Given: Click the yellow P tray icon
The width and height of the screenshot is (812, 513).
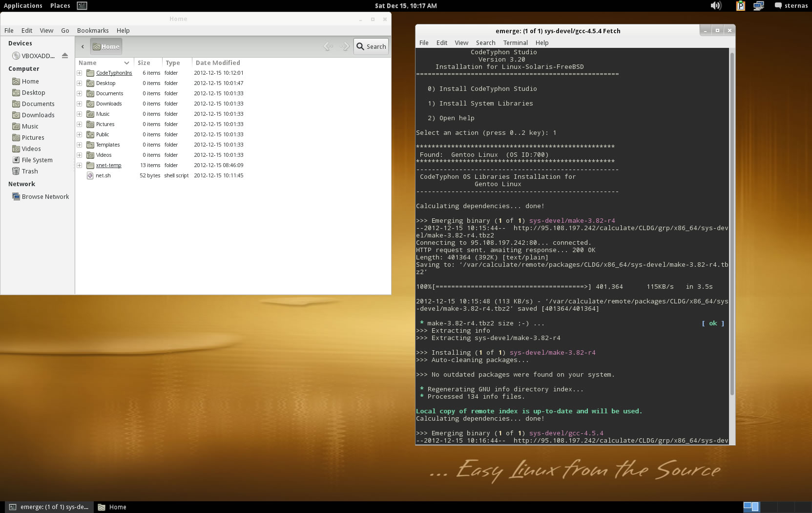Looking at the screenshot, I should [x=741, y=5].
